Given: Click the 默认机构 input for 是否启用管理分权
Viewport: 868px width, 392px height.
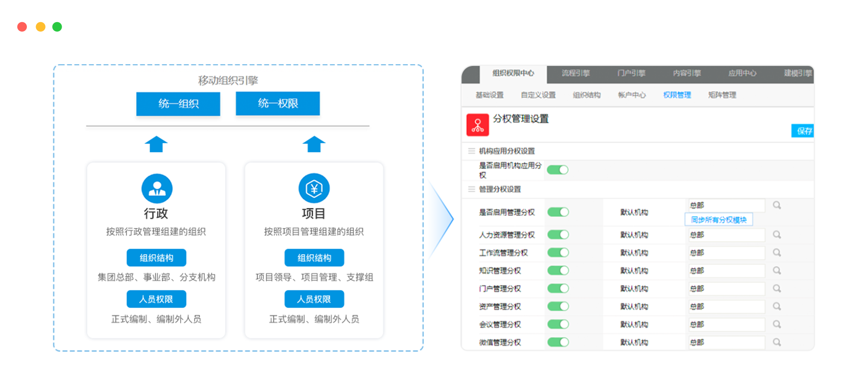Looking at the screenshot, I should 726,205.
